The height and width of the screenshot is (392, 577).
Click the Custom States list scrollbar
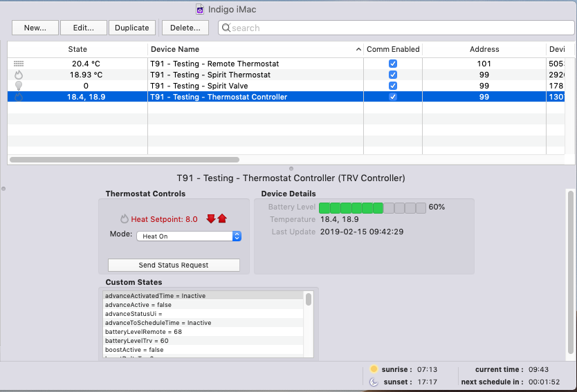pos(309,299)
